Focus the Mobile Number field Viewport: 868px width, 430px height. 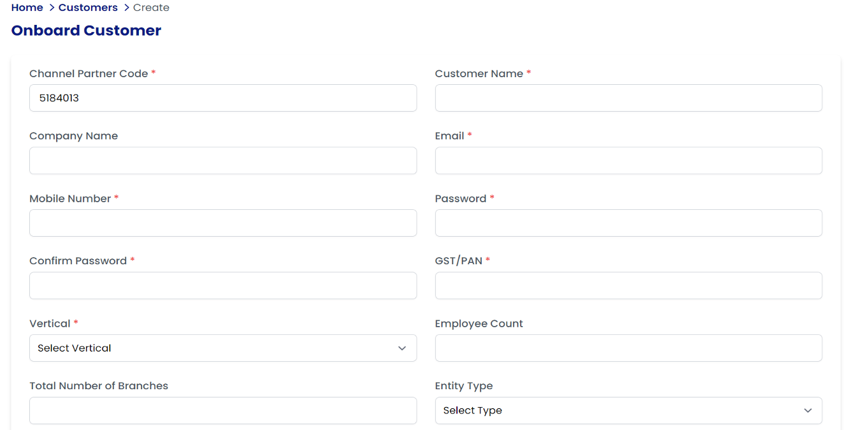point(223,223)
